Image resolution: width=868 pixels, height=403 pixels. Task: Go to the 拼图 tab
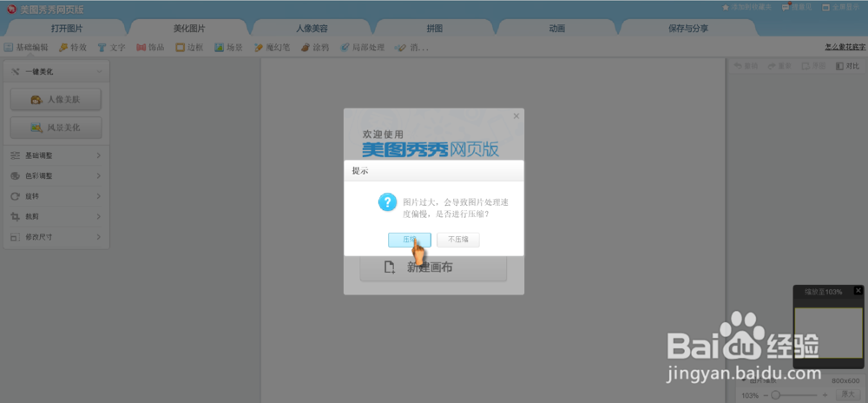pos(435,29)
